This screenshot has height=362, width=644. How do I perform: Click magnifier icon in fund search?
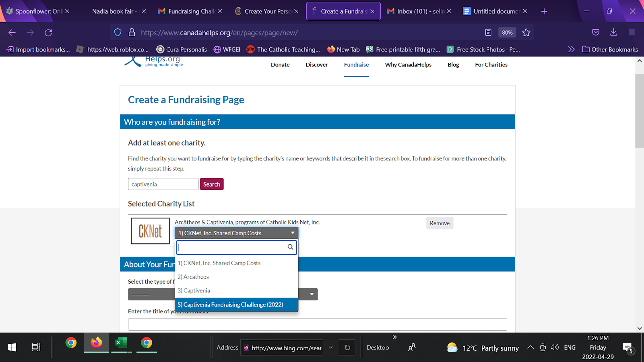(290, 247)
